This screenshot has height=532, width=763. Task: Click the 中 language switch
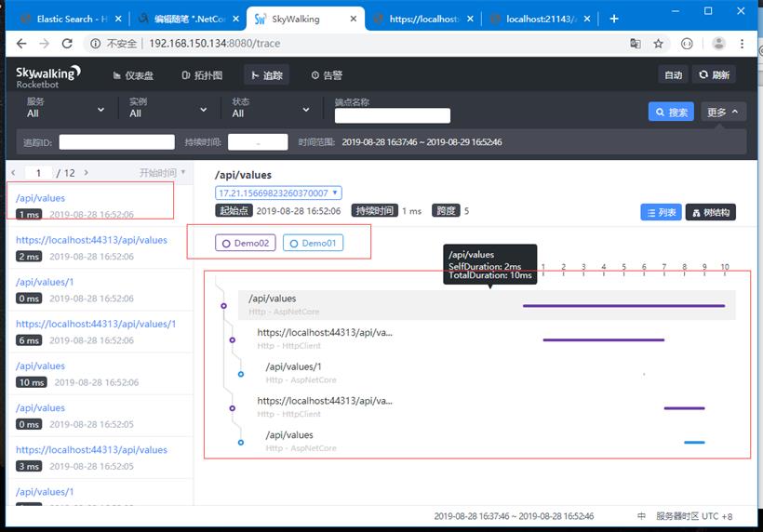(x=641, y=516)
